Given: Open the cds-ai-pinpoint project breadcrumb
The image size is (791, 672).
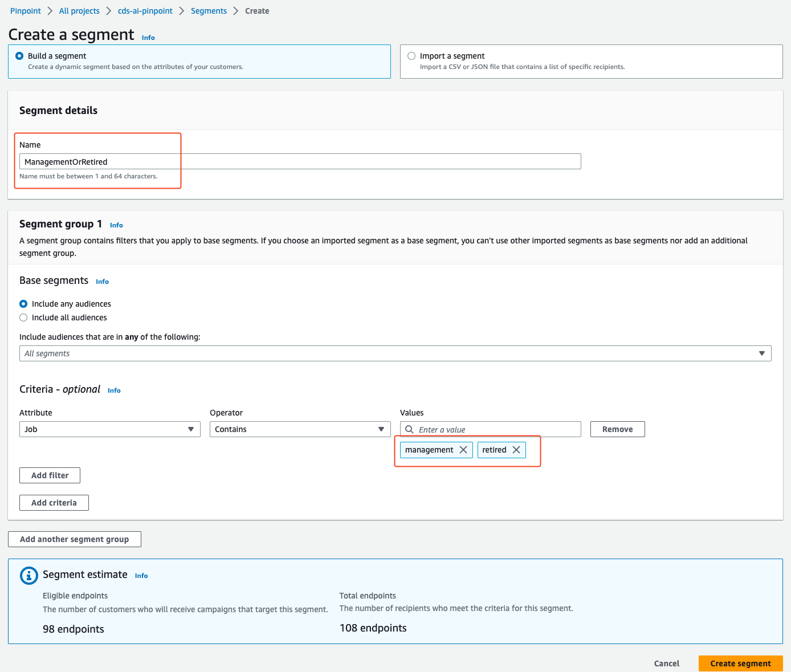Looking at the screenshot, I should coord(145,10).
